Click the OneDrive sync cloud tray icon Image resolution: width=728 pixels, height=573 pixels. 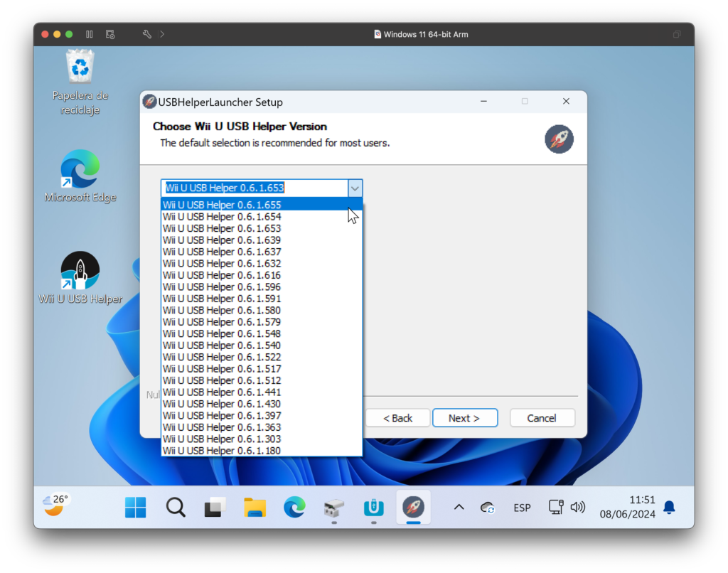(487, 508)
